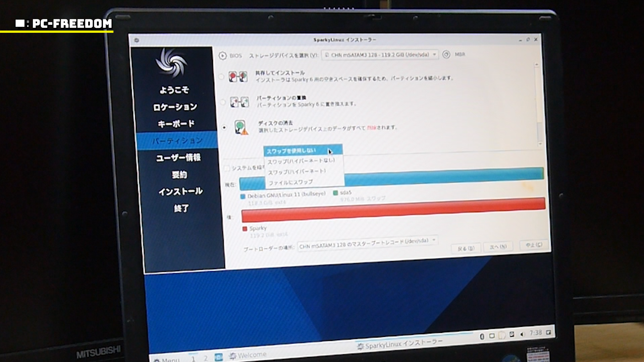This screenshot has height=362, width=644.
Task: Click the replace-partition disk icon
Action: tap(239, 102)
